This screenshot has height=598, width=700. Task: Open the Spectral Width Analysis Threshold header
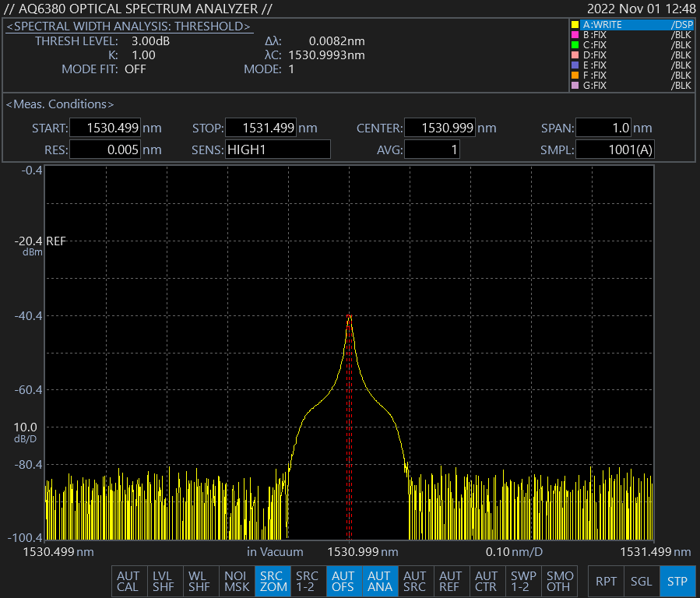coord(128,26)
